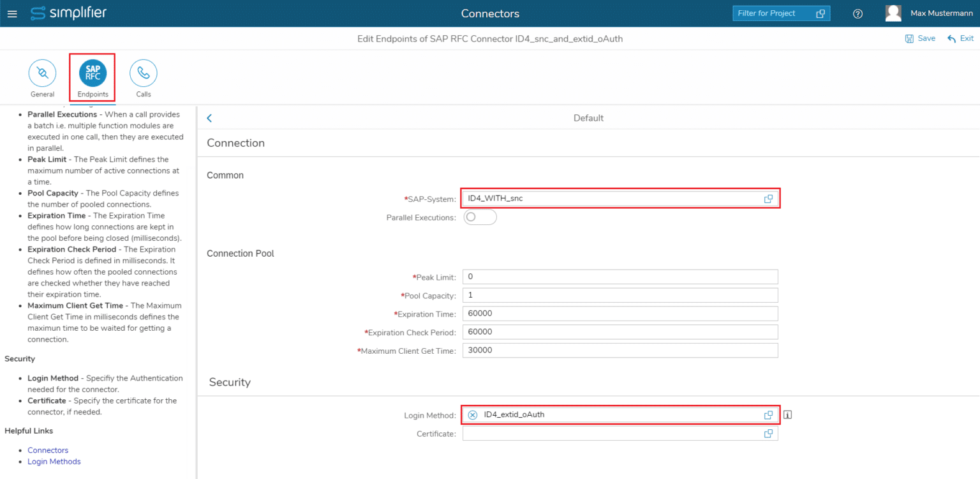The height and width of the screenshot is (479, 980).
Task: Open the Login Methods link
Action: click(54, 461)
